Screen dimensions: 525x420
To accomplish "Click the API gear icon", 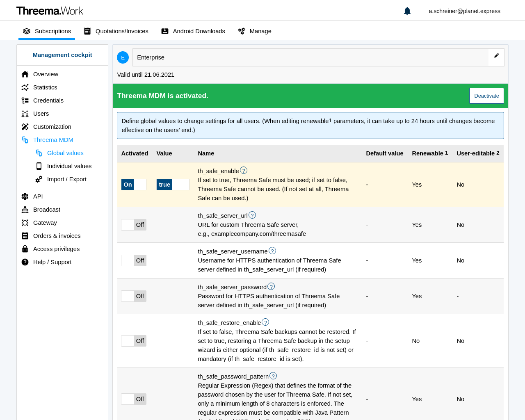I will [25, 196].
